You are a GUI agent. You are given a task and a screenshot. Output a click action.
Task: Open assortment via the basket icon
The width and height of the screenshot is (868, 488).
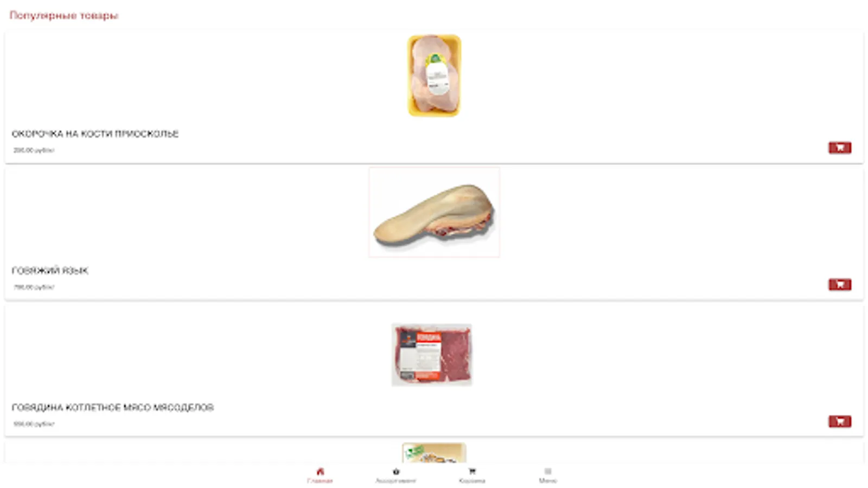click(396, 471)
